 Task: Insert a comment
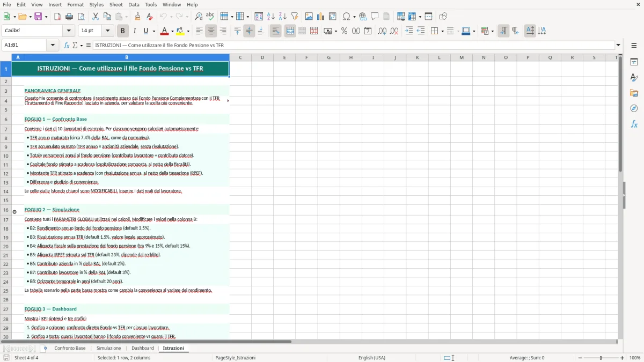pyautogui.click(x=375, y=17)
